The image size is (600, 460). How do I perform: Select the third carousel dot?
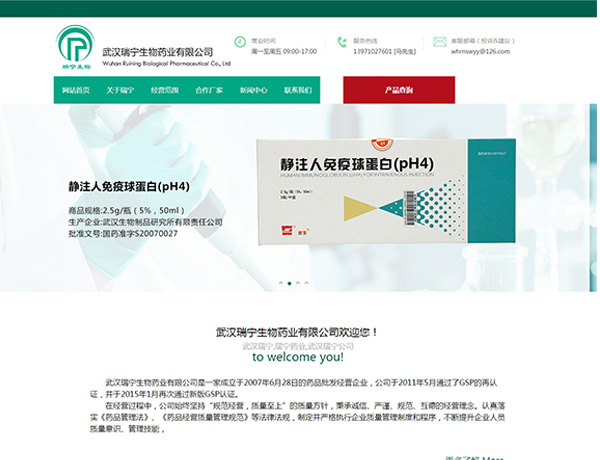(x=298, y=284)
